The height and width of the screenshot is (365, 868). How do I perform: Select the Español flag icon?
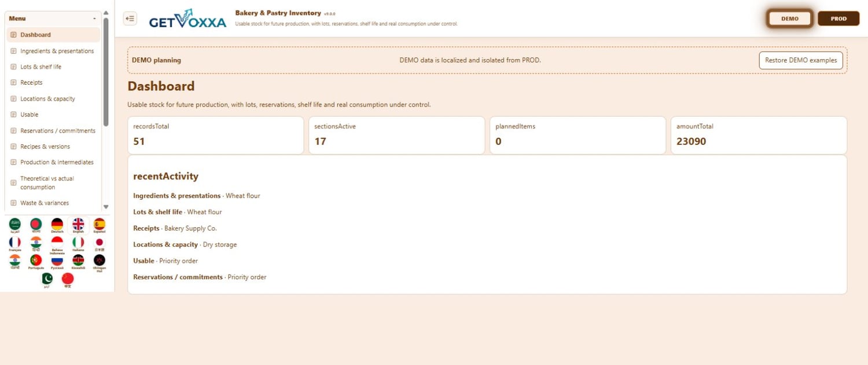(100, 225)
